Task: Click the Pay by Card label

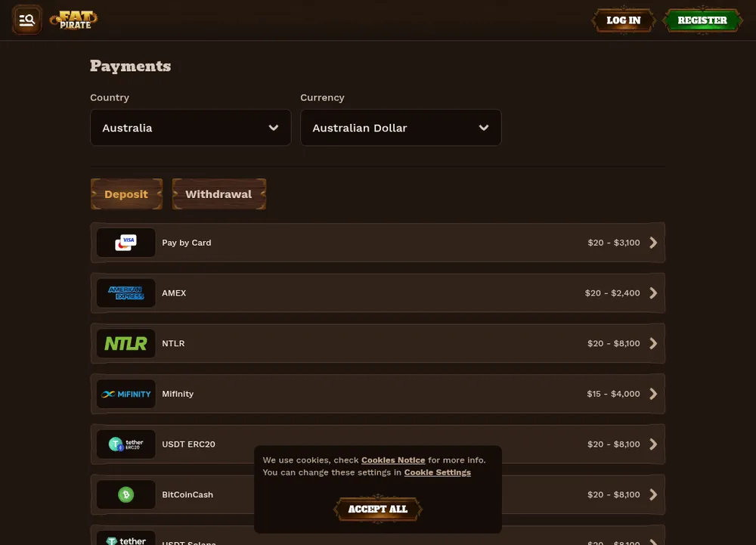Action: pyautogui.click(x=187, y=243)
